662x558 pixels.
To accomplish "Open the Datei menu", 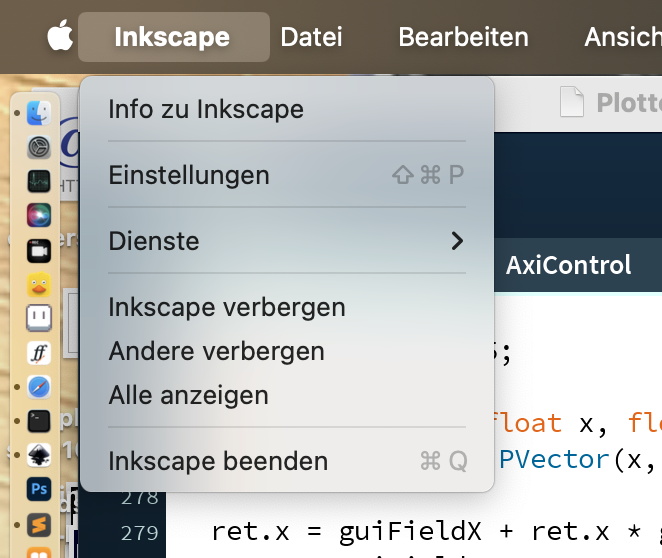I will tap(311, 38).
